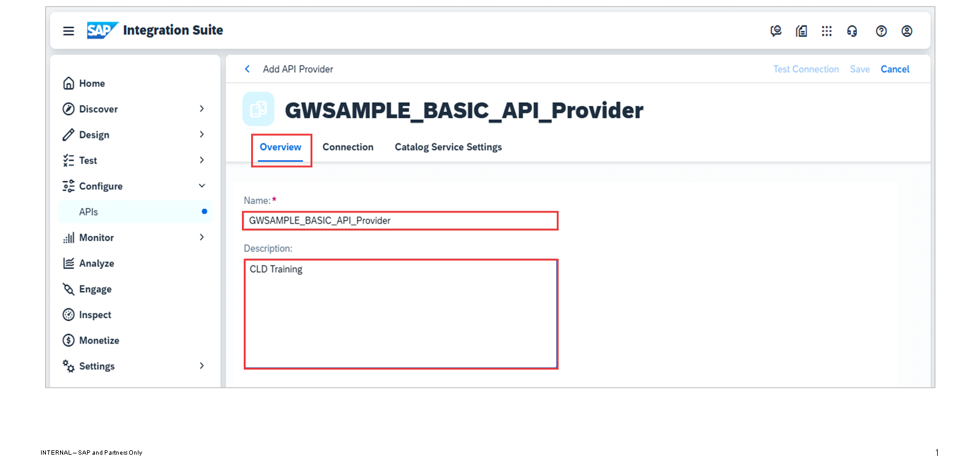Click the Home house icon
The width and height of the screenshot is (980, 462).
(x=69, y=83)
